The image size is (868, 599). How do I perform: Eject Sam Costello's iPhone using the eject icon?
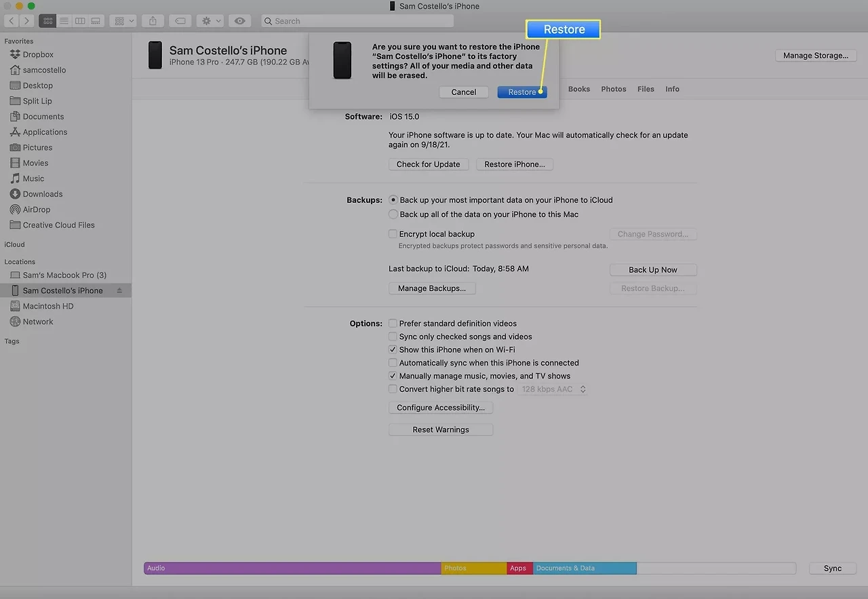(120, 290)
